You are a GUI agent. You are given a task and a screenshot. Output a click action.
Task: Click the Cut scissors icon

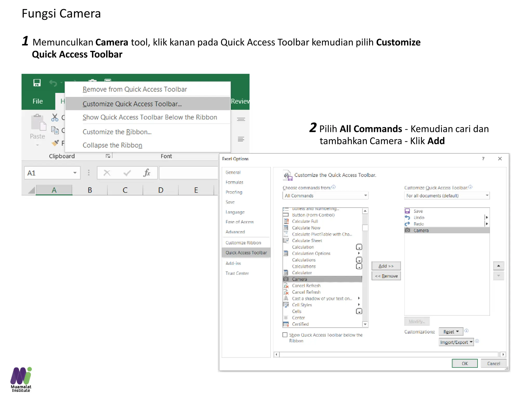[x=55, y=117]
